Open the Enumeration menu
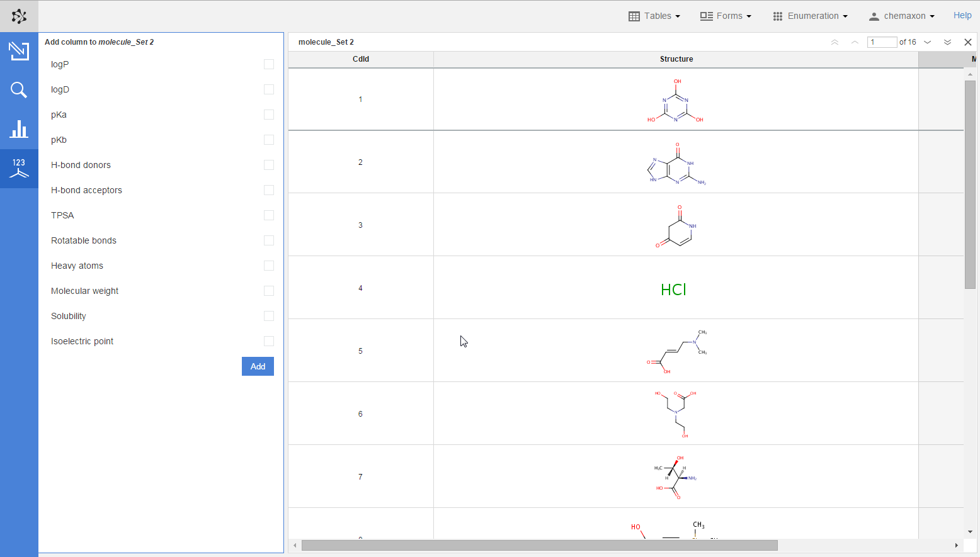980x557 pixels. pos(811,16)
